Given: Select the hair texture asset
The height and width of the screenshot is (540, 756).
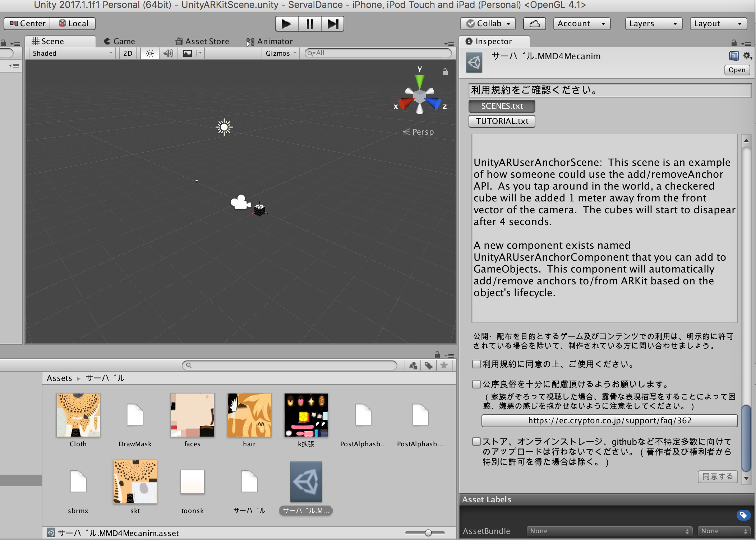Looking at the screenshot, I should point(249,415).
